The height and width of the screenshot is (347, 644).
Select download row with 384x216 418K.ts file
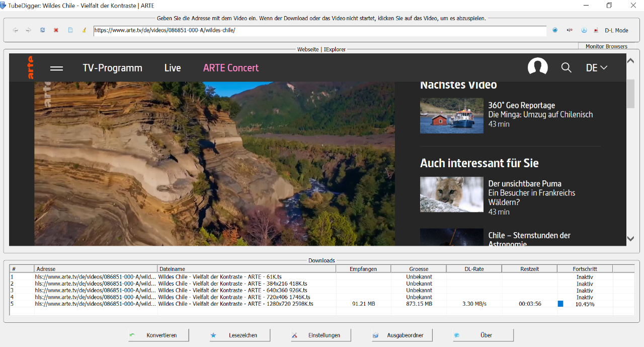coord(322,284)
